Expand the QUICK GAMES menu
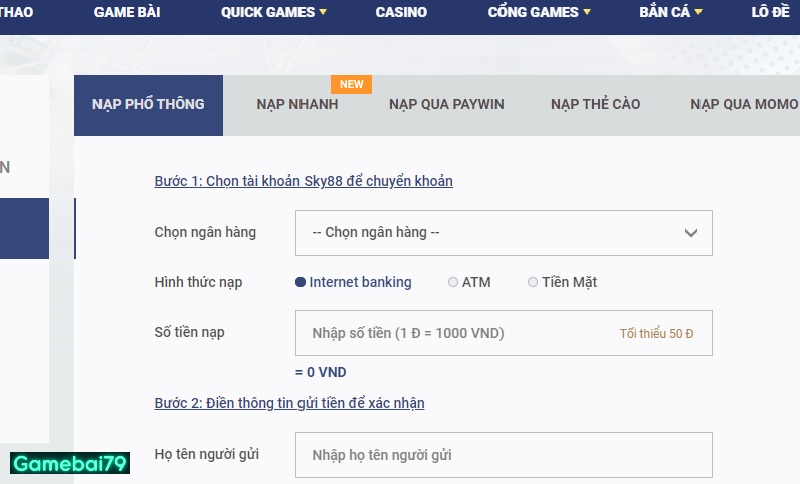The width and height of the screenshot is (800, 484). 273,12
